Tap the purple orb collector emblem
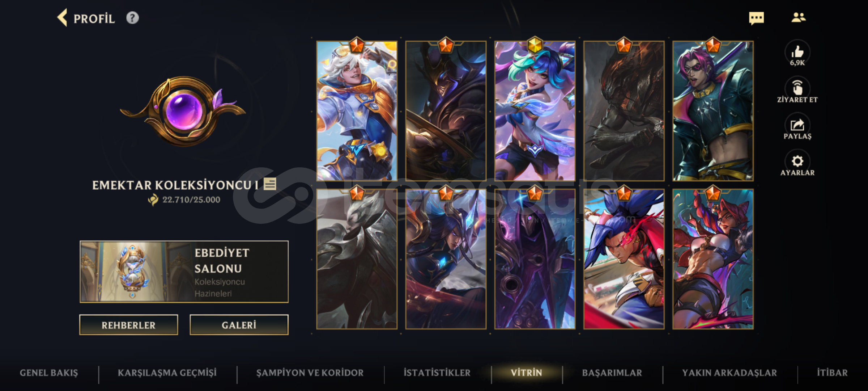The width and height of the screenshot is (868, 391). point(183,110)
